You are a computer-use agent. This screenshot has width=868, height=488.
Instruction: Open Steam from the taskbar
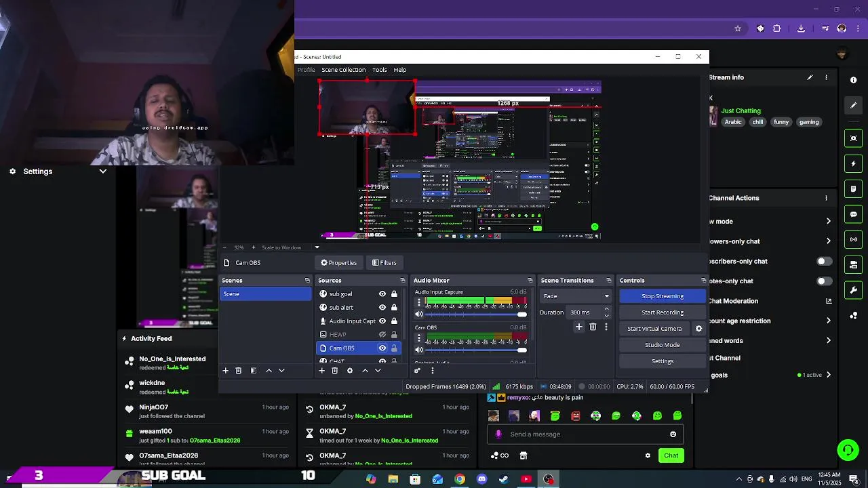pyautogui.click(x=504, y=479)
